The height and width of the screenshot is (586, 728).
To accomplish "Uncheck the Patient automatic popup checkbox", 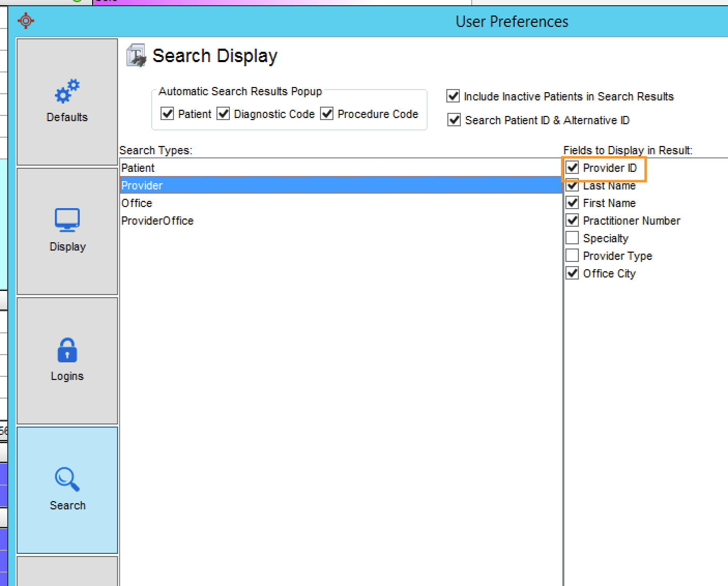I will (x=167, y=113).
